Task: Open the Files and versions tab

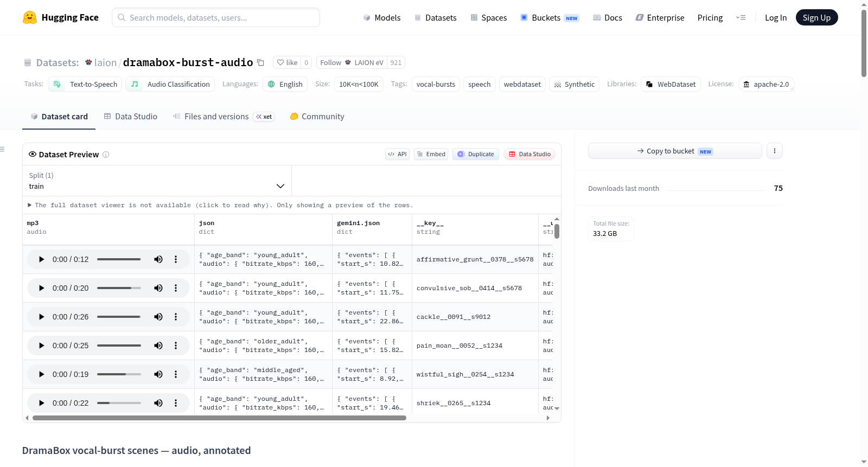Action: (224, 117)
